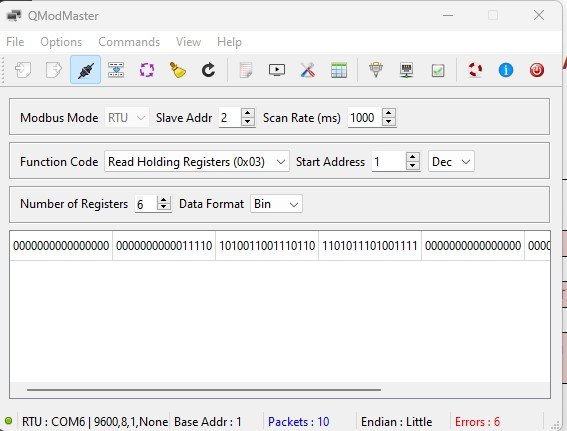Click the horizontal scrollbar of the register table

[x=204, y=390]
